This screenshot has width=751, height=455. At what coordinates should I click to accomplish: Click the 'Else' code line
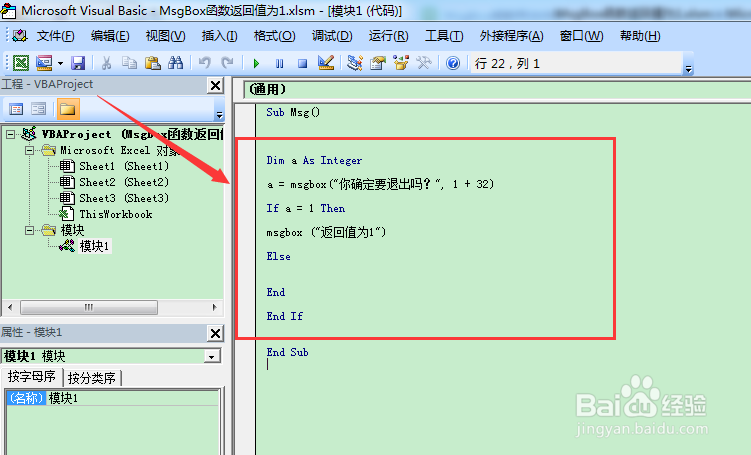point(278,257)
